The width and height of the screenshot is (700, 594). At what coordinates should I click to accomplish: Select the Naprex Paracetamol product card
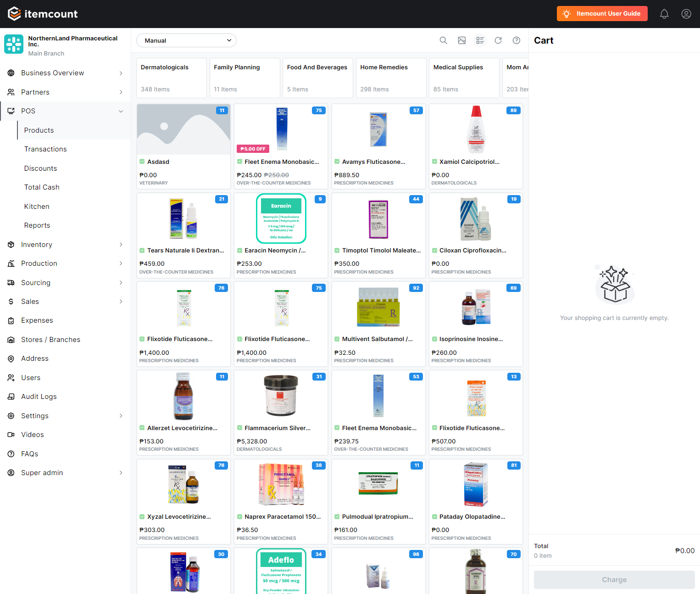tap(281, 502)
